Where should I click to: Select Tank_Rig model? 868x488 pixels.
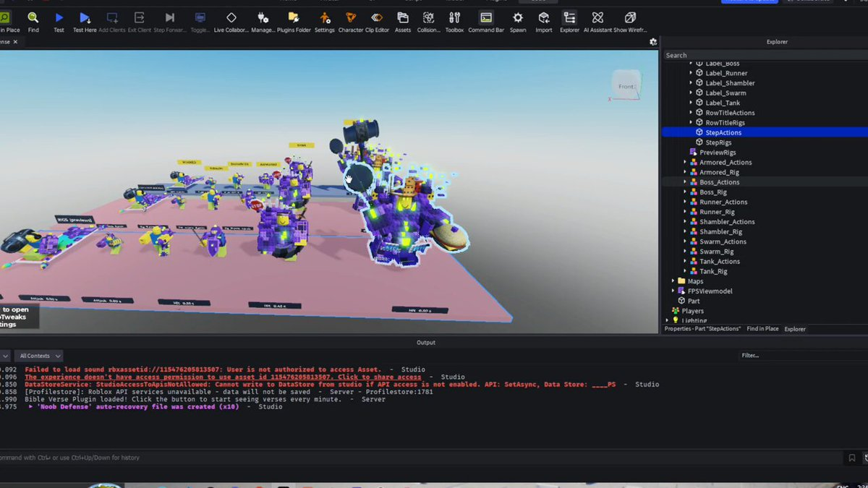(x=713, y=271)
